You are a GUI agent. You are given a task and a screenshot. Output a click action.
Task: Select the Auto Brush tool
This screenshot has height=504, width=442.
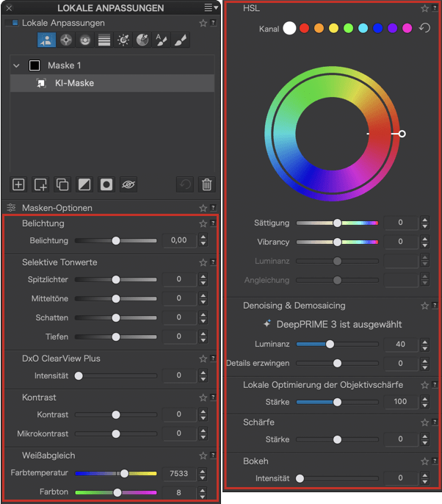coord(162,40)
